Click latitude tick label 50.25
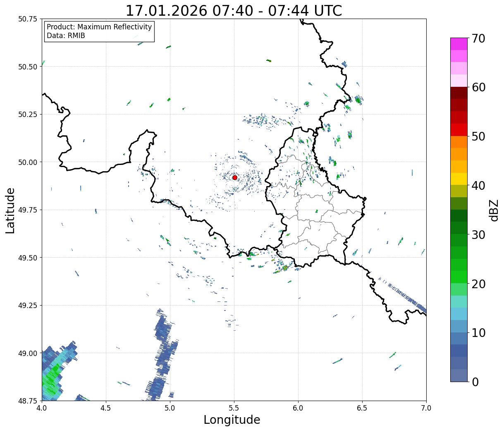This screenshot has height=430, width=504. point(28,115)
